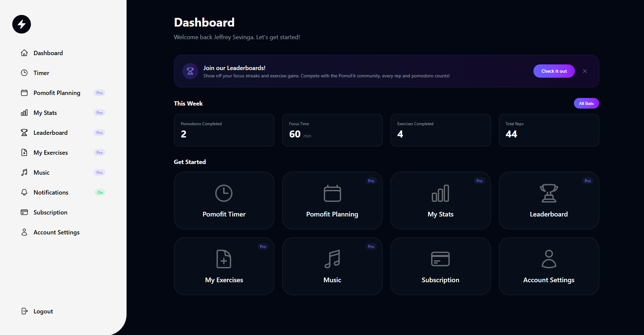Click Pro badge next to sidebar Pomofit Planning
Image resolution: width=644 pixels, height=335 pixels.
point(99,93)
